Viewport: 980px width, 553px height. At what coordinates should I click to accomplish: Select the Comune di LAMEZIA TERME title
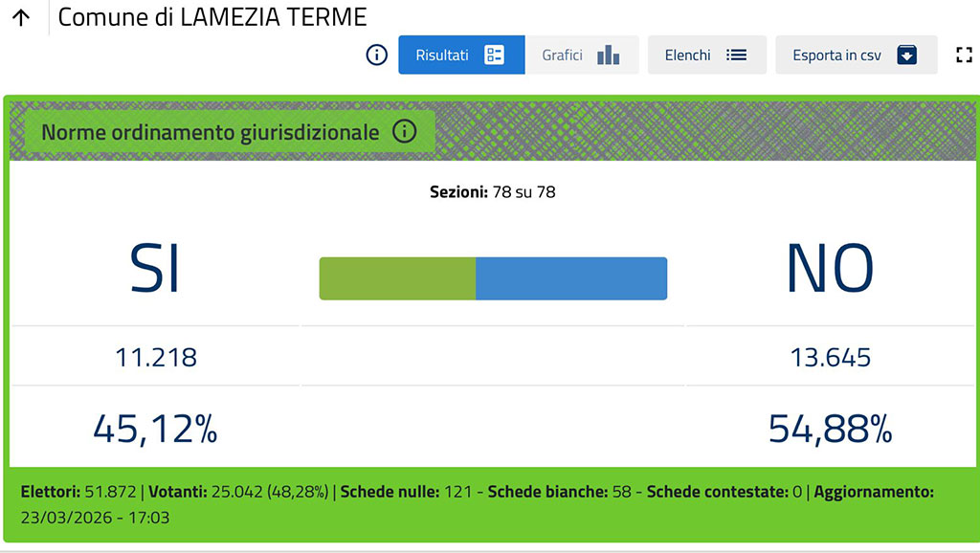(212, 17)
